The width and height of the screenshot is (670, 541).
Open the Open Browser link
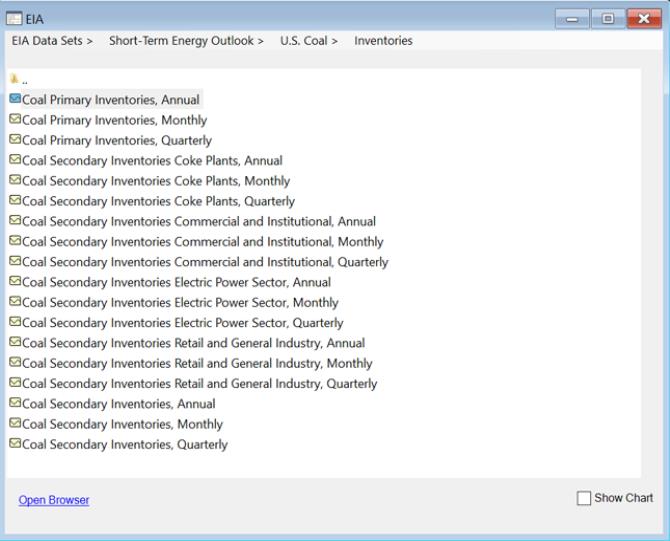coord(54,500)
